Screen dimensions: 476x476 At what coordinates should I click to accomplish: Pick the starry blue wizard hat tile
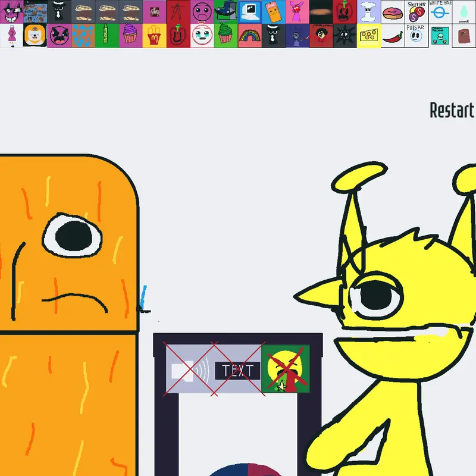226,12
